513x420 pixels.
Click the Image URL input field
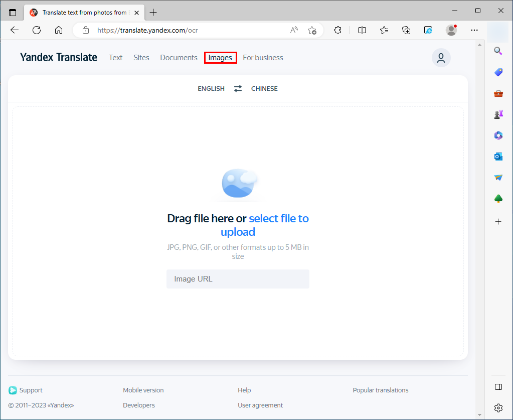(x=238, y=279)
